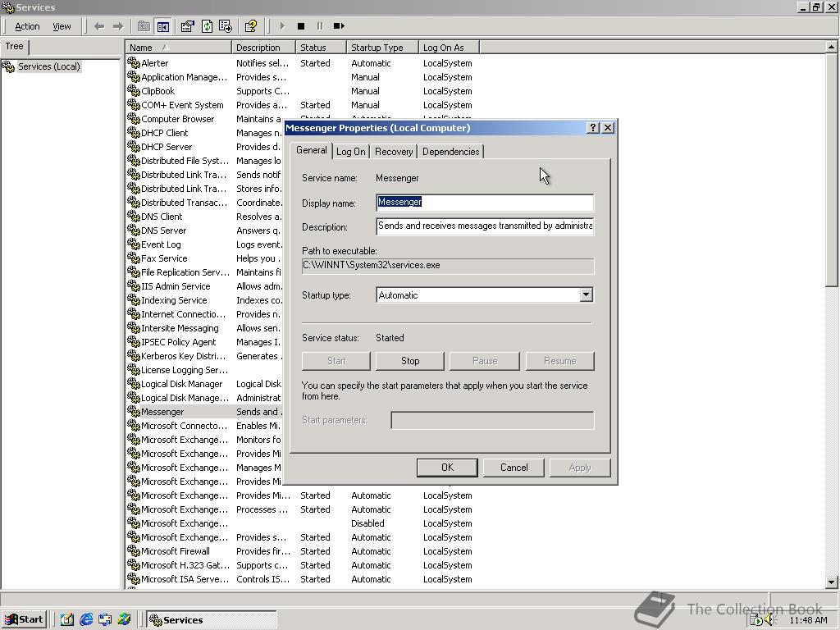
Task: Open the Action menu
Action: click(x=27, y=26)
